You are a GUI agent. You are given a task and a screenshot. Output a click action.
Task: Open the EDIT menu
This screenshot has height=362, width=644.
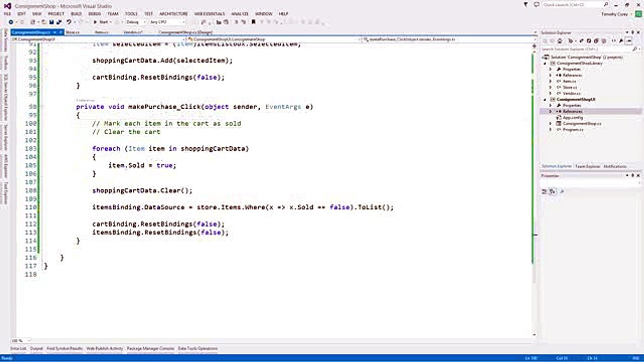(x=22, y=14)
